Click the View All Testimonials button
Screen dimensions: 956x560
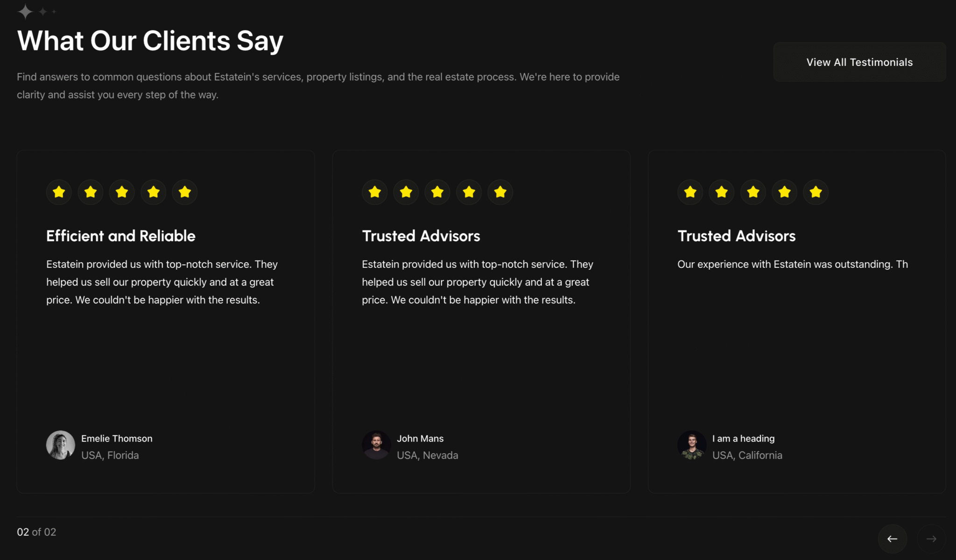coord(859,62)
